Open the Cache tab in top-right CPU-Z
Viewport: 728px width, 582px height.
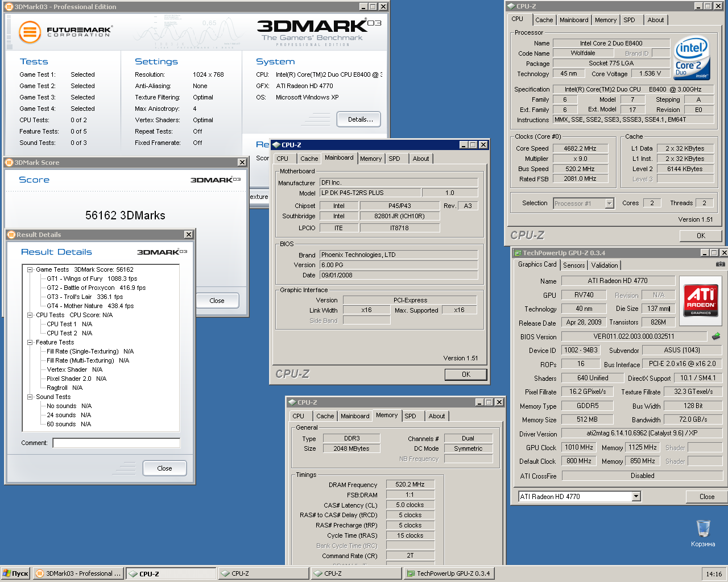[544, 20]
